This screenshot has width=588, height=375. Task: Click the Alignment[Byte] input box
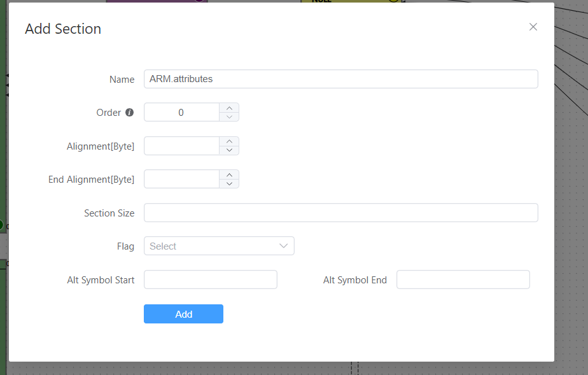[181, 146]
